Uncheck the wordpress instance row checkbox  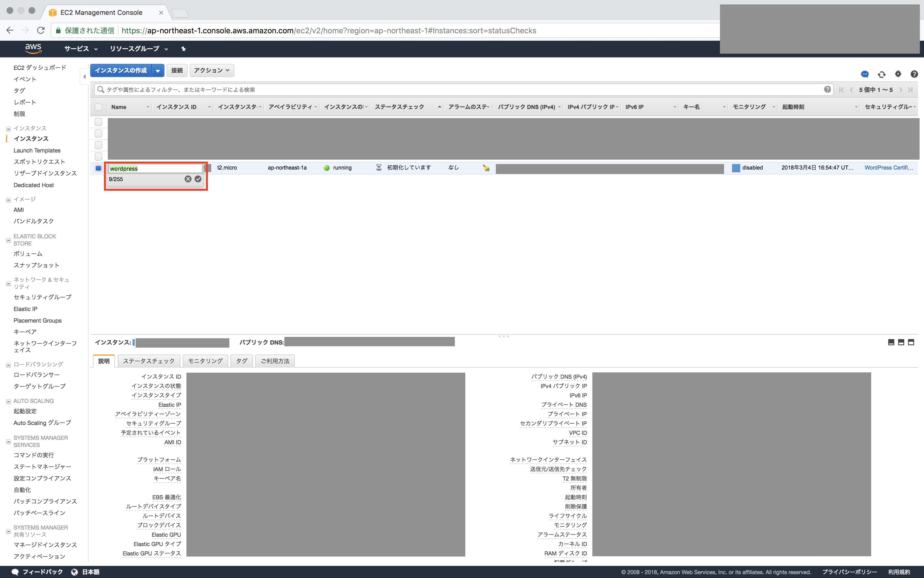point(98,168)
